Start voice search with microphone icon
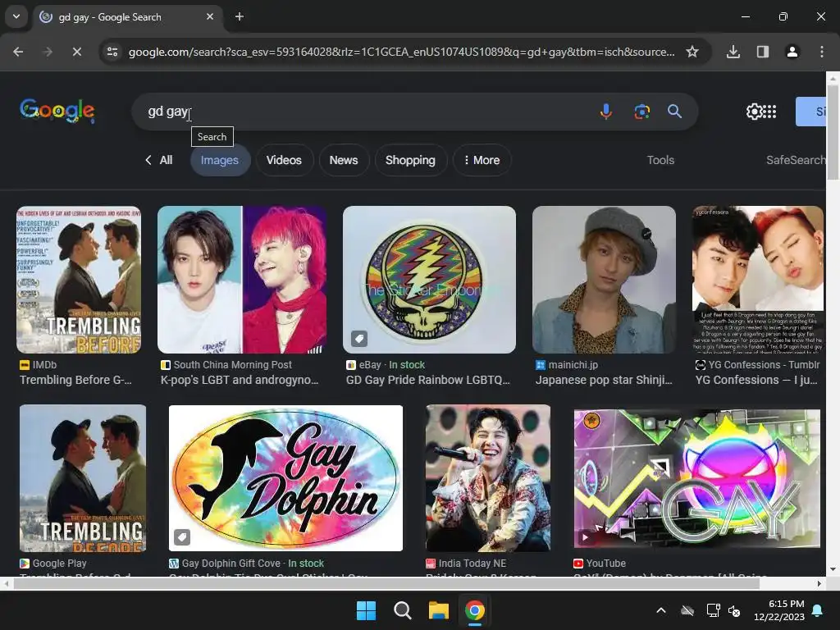Image resolution: width=840 pixels, height=630 pixels. tap(606, 112)
